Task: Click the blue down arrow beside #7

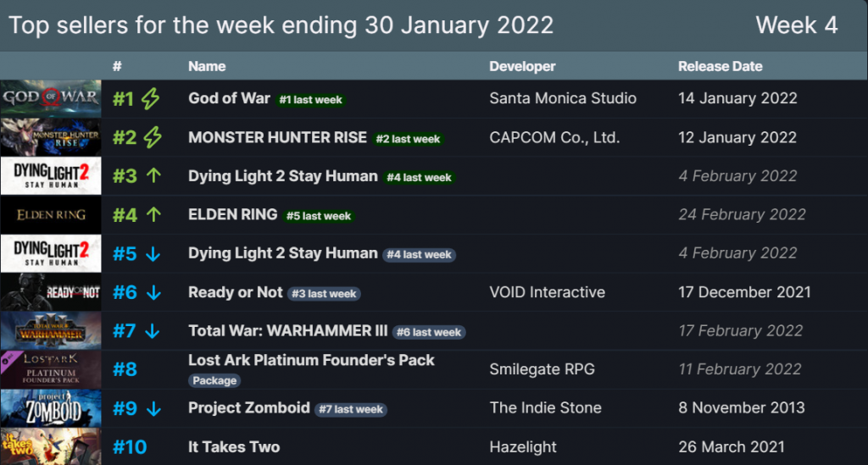Action: tap(153, 331)
